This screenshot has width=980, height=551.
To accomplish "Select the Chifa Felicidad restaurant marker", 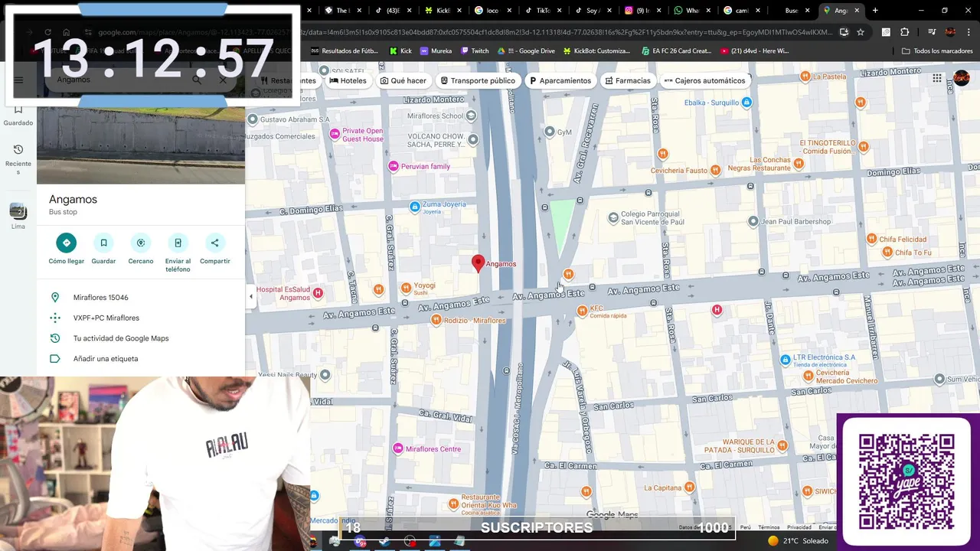I will click(871, 240).
